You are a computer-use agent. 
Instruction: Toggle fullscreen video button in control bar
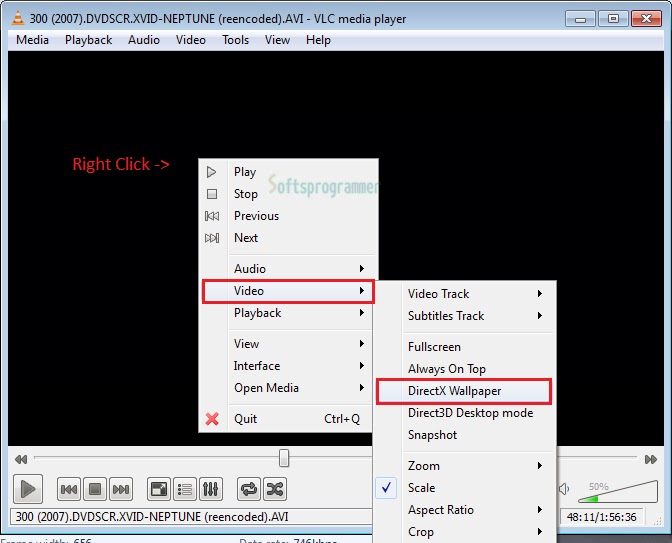tap(159, 489)
